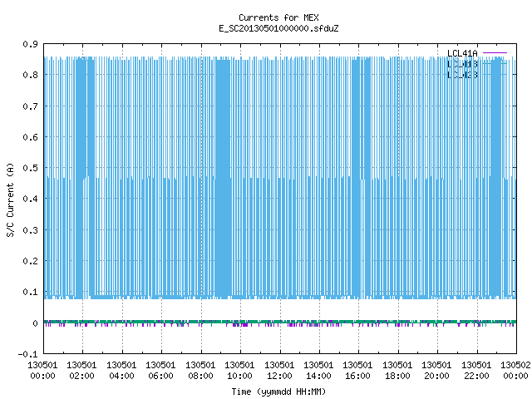532x399 pixels.
Task: Click the 0.7 y-axis tick label
Action: pos(30,106)
